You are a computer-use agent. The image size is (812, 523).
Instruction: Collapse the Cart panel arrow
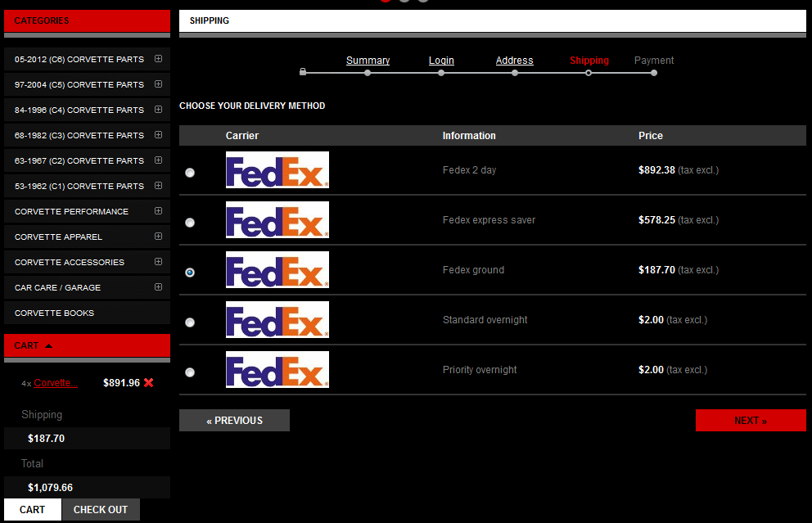click(x=48, y=346)
